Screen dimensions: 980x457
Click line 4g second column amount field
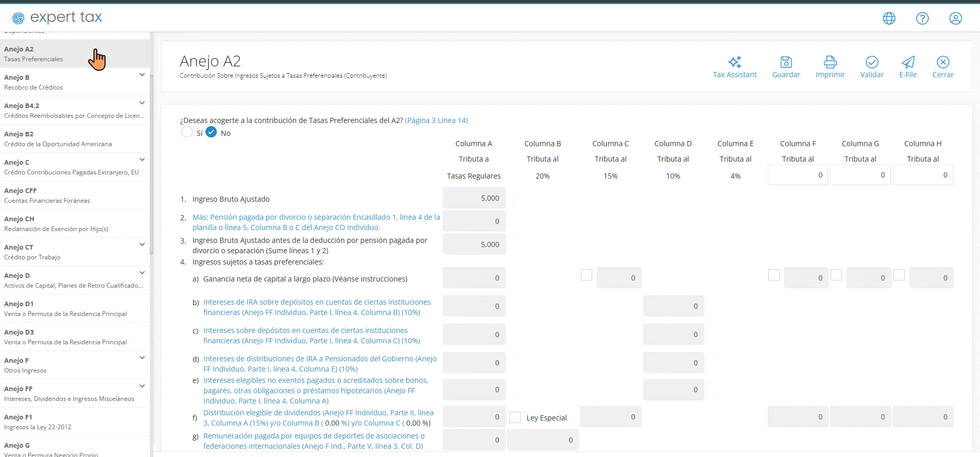click(x=543, y=440)
